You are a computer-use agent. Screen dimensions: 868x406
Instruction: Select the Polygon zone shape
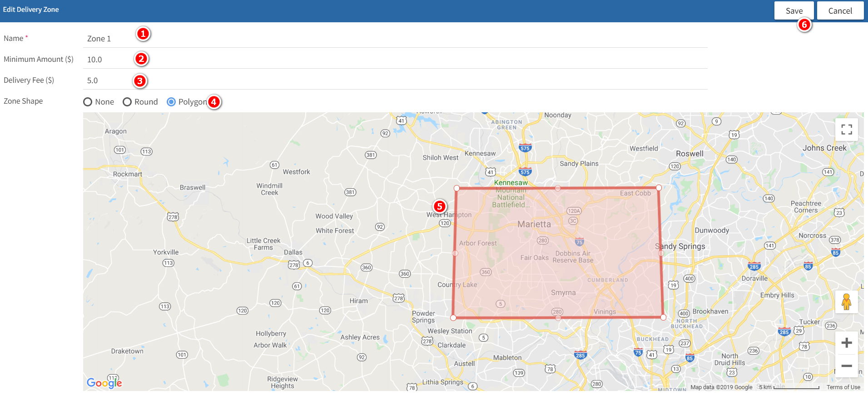[187, 102]
